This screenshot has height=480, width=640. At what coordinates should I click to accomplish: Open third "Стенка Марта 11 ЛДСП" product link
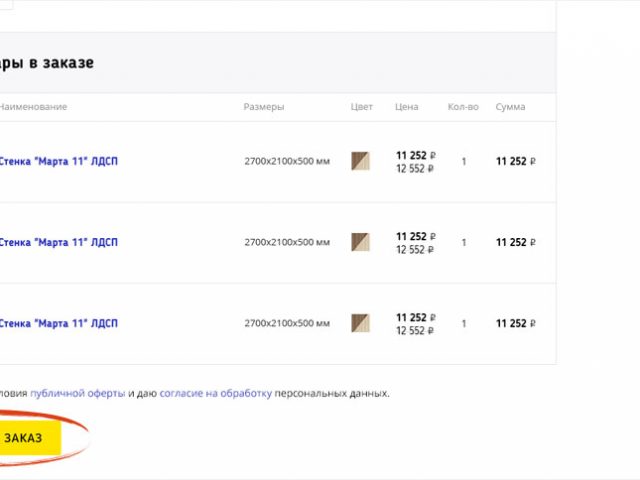58,323
